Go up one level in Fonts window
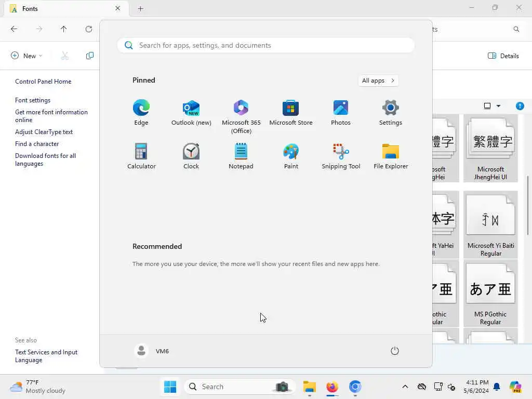This screenshot has height=399, width=532. coord(63,29)
